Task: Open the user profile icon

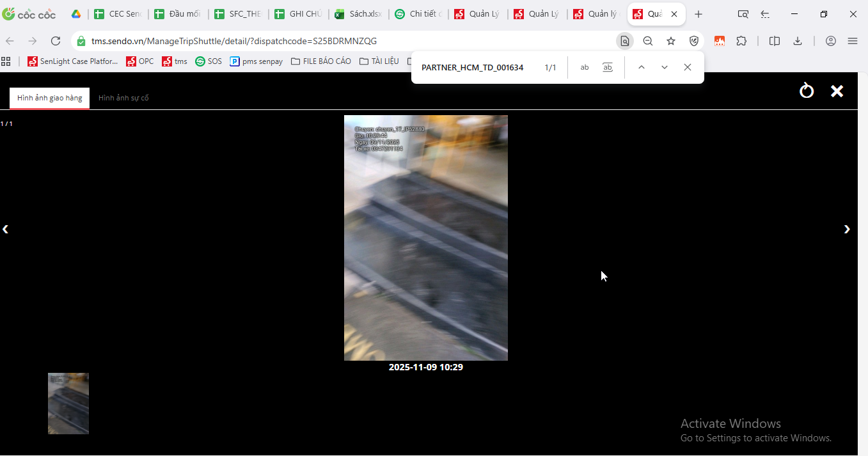Action: 831,41
